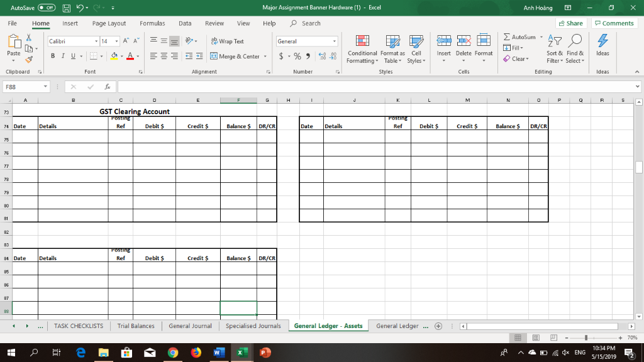The width and height of the screenshot is (644, 362).
Task: Click the Share button
Action: pyautogui.click(x=570, y=23)
